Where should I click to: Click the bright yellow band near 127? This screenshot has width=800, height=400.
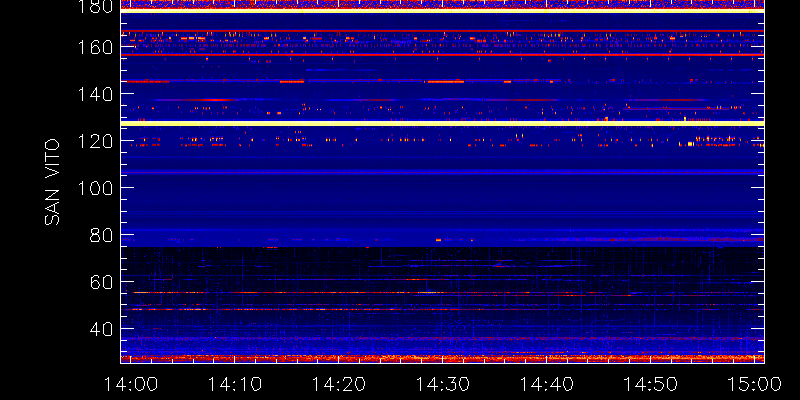pyautogui.click(x=442, y=123)
